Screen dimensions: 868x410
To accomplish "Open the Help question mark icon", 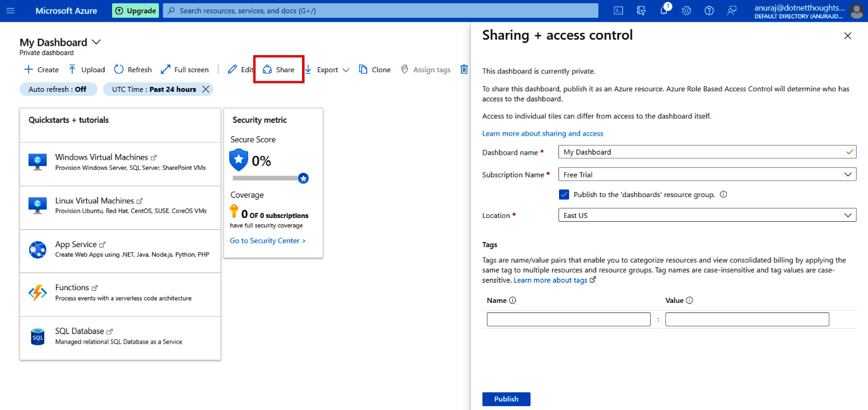I will 709,10.
